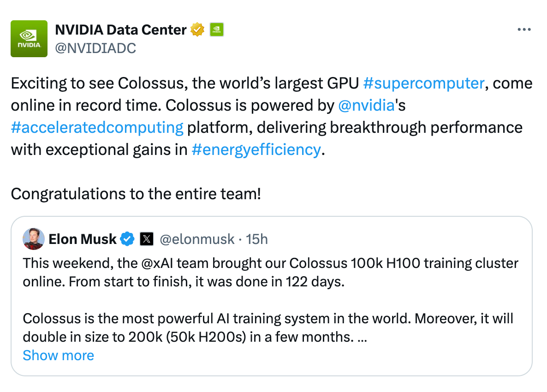This screenshot has height=392, width=547.
Task: Click the NVIDIA Data Center display name
Action: coord(121,30)
